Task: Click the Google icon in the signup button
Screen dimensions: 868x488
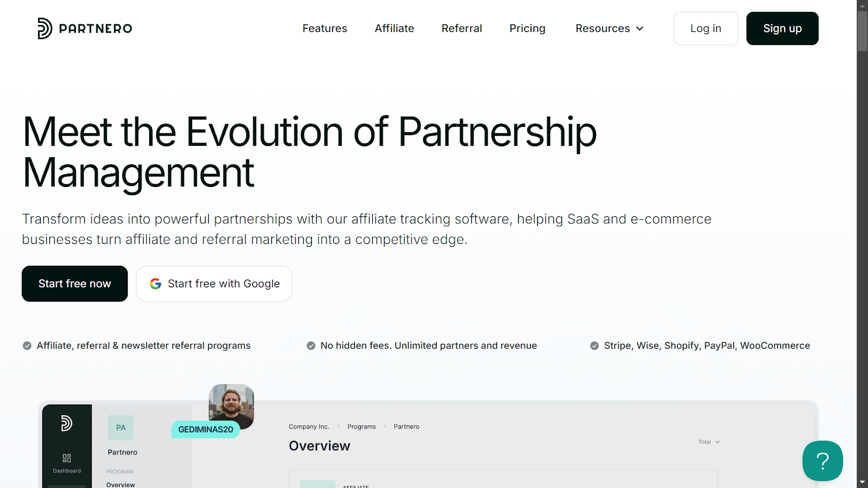Action: point(155,284)
